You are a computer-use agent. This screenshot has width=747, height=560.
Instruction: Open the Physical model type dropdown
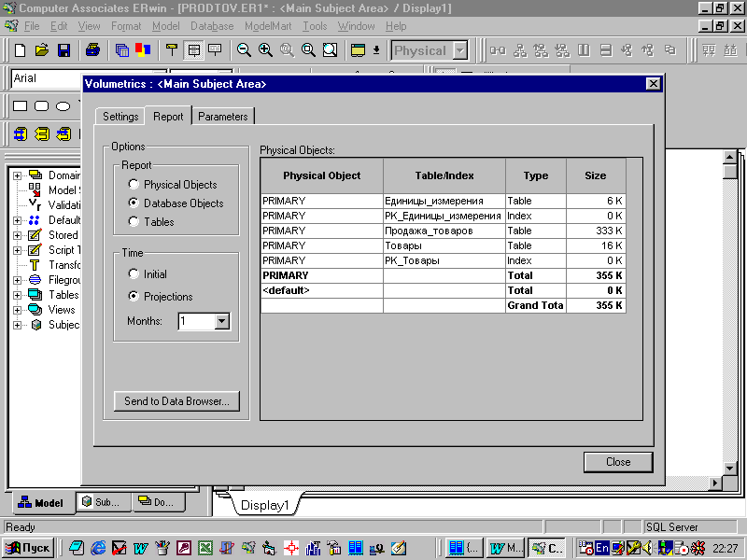click(459, 50)
